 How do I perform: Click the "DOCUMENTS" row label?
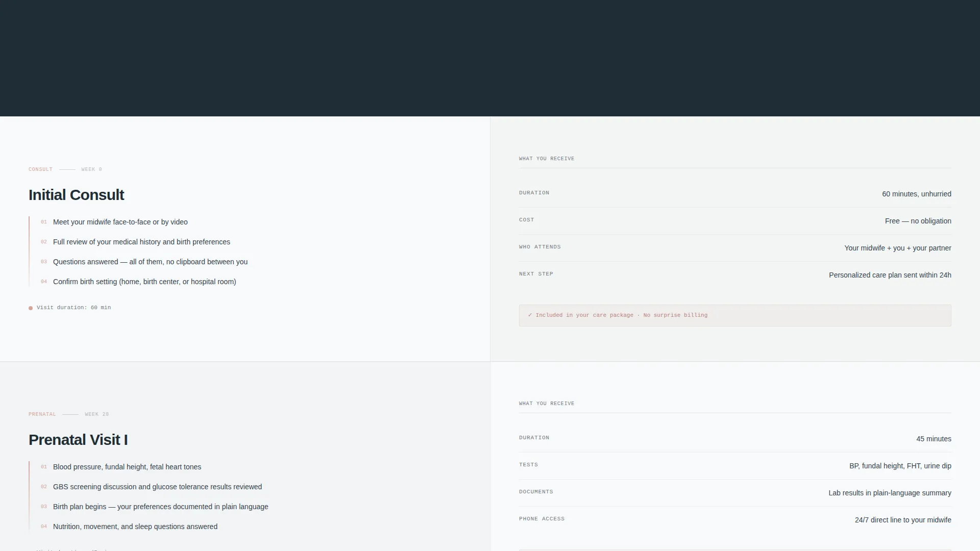[x=536, y=492]
